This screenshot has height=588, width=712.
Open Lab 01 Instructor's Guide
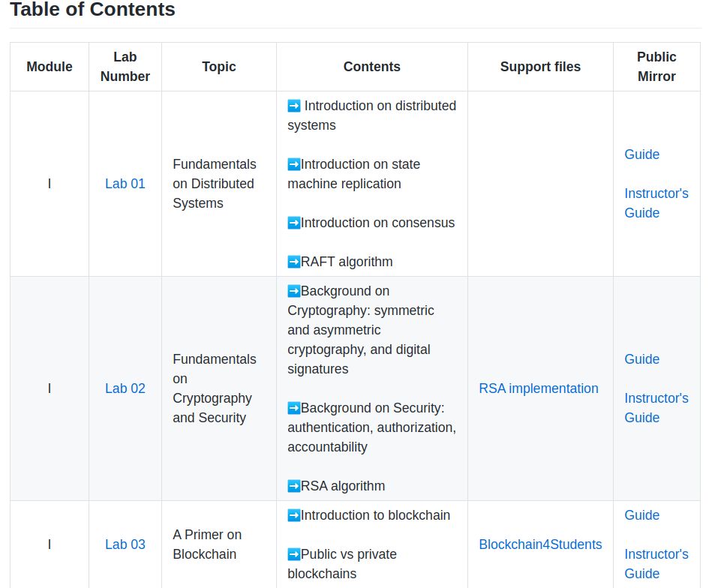pyautogui.click(x=656, y=203)
